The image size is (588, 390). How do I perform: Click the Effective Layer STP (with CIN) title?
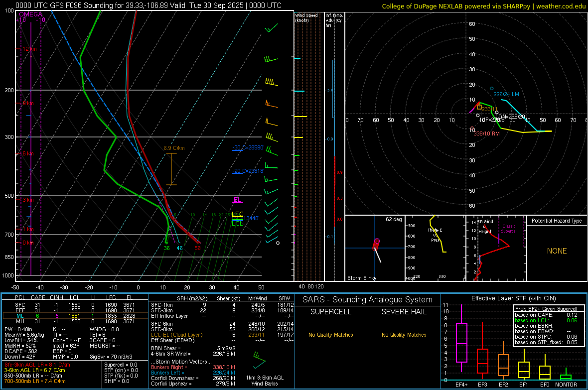(514, 298)
